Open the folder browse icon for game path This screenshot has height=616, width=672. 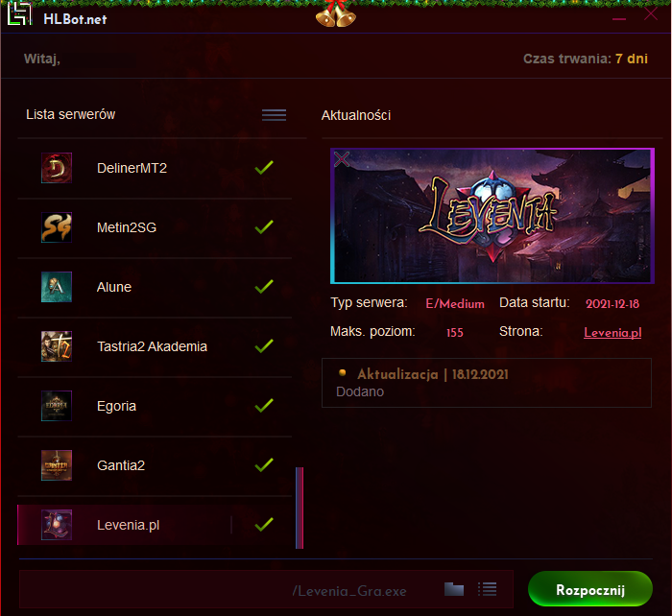[454, 589]
